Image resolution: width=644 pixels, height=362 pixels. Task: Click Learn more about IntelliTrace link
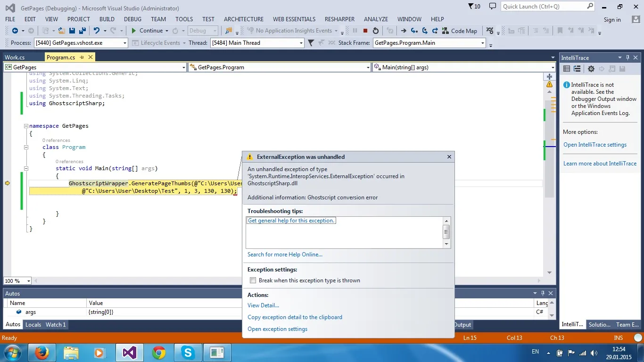pyautogui.click(x=600, y=164)
